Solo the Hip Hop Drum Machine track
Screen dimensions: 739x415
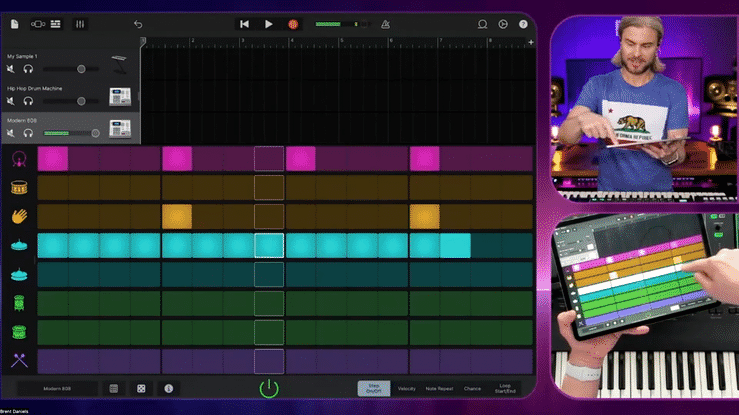pyautogui.click(x=28, y=101)
